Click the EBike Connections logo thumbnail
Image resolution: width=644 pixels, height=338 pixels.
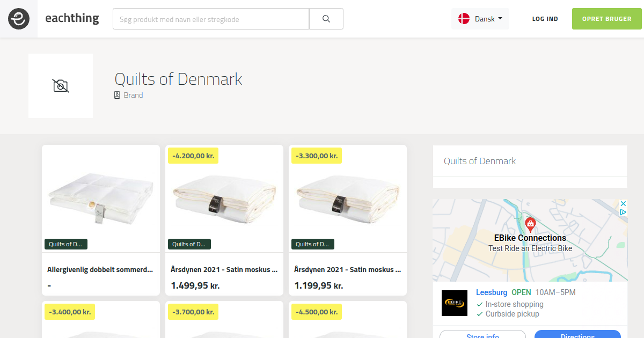455,303
